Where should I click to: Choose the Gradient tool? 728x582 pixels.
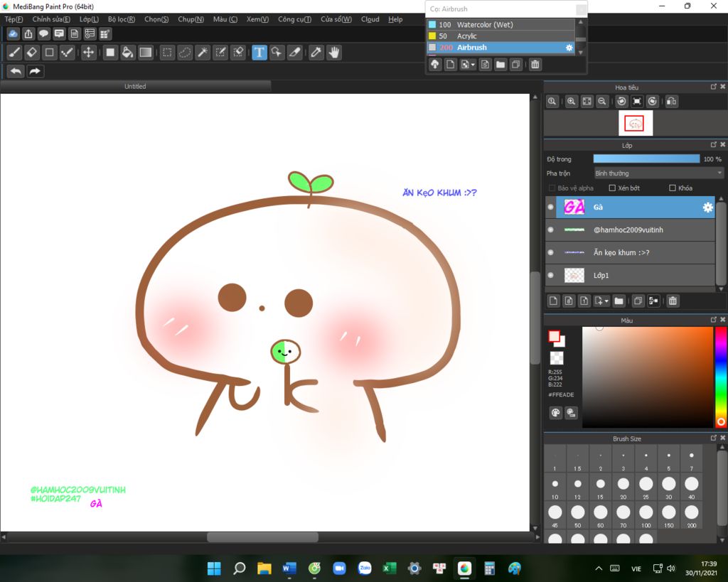[x=145, y=53]
